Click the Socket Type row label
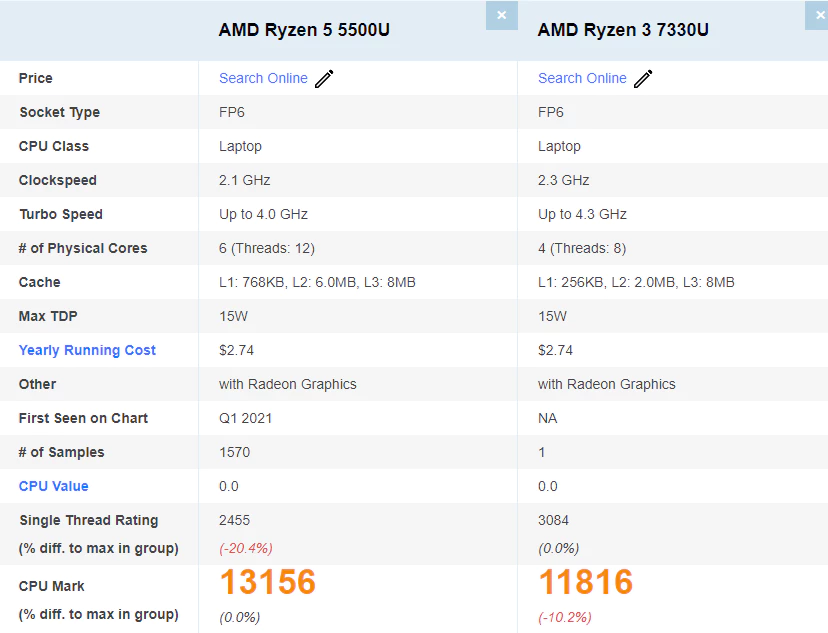This screenshot has width=828, height=633. pos(60,112)
